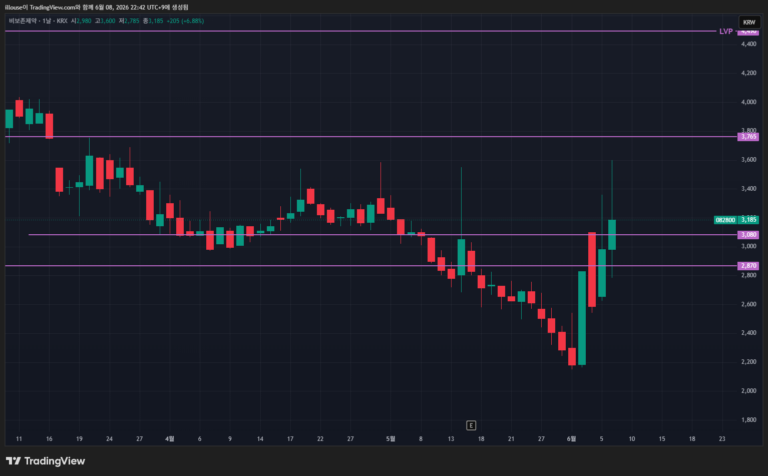
Task: Click the 3,765 purple price tag
Action: (748, 137)
